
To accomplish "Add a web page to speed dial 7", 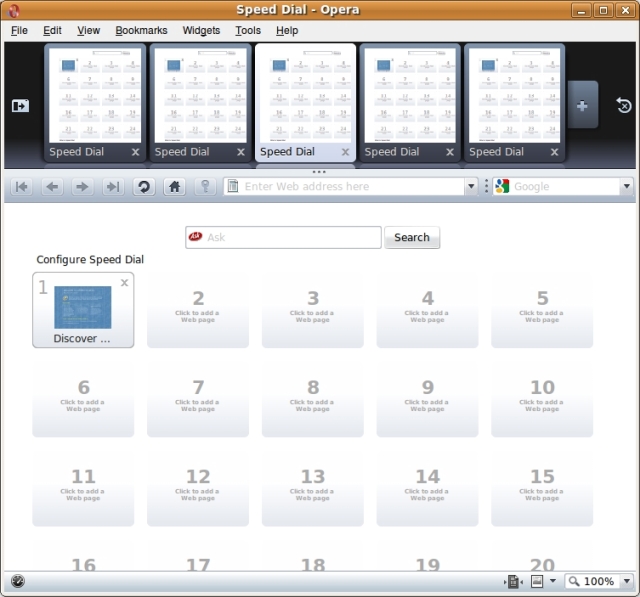I will point(198,400).
